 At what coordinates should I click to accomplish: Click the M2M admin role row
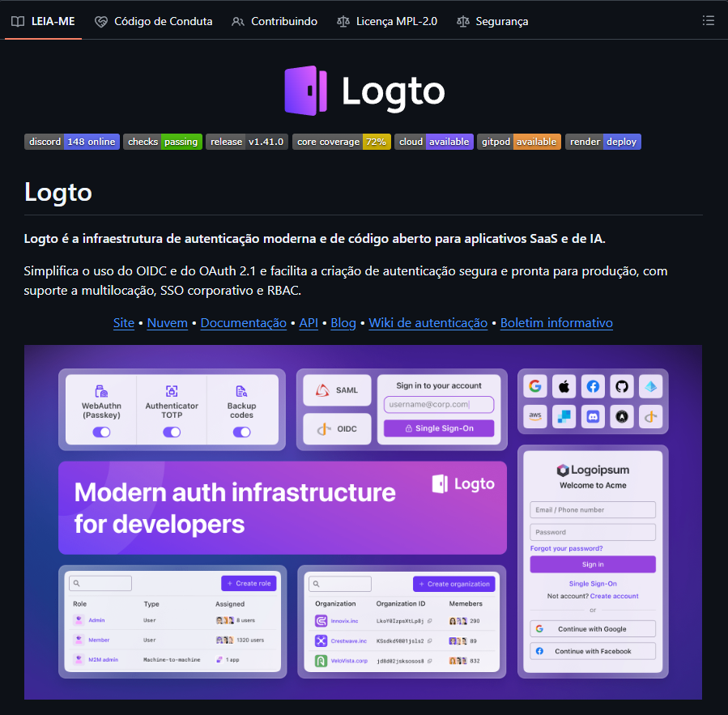pos(172,659)
